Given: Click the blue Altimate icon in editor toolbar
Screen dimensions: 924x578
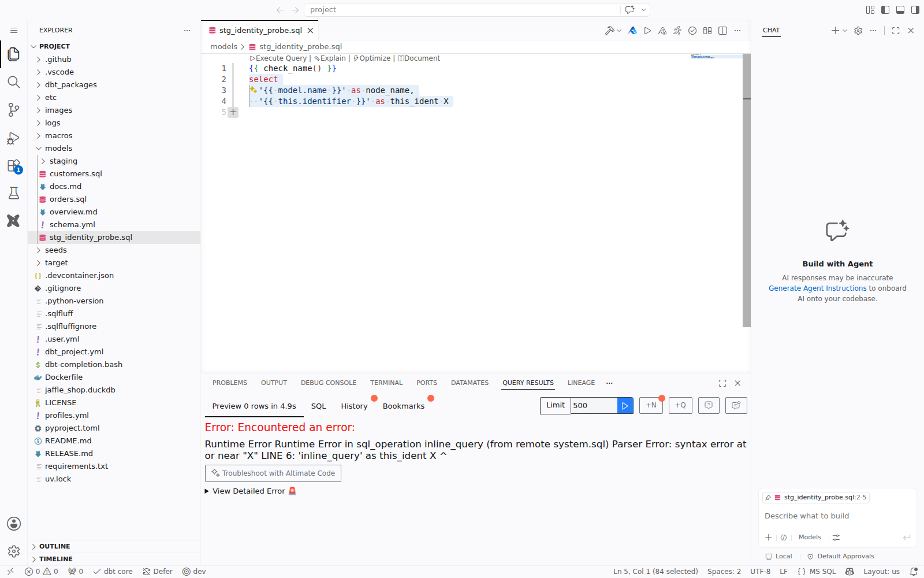Looking at the screenshot, I should [x=633, y=31].
